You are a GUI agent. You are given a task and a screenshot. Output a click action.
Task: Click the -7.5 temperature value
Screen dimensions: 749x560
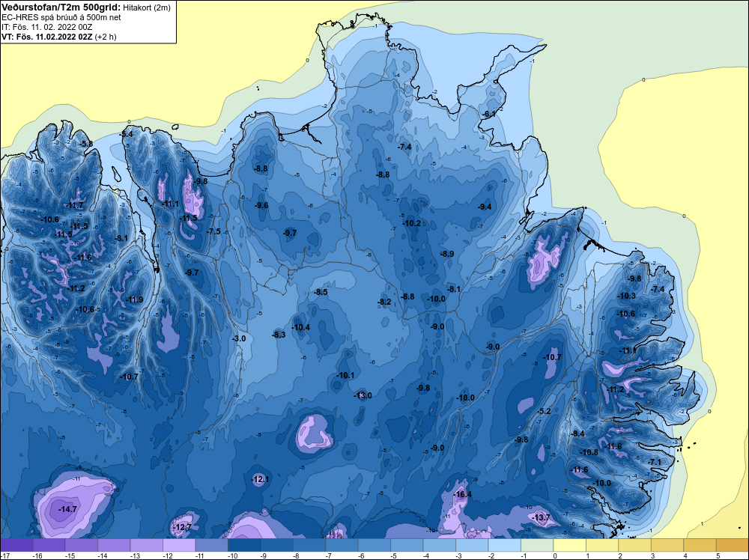click(x=213, y=231)
